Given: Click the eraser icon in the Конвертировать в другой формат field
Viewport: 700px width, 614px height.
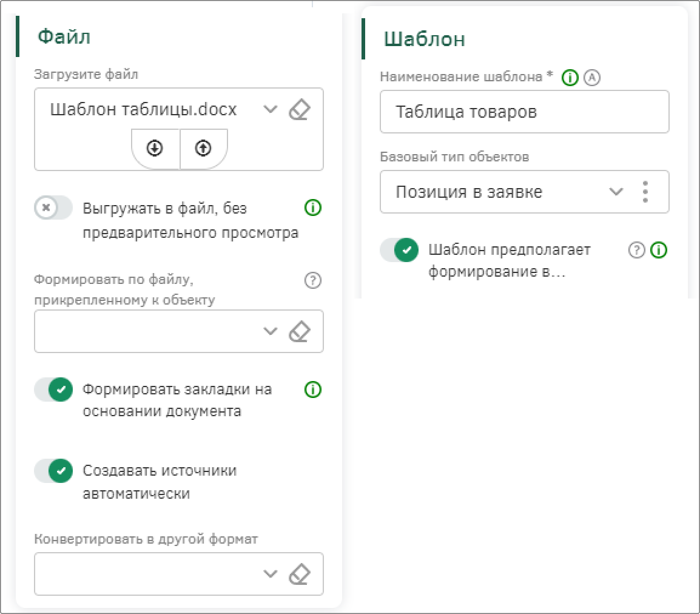Looking at the screenshot, I should point(300,574).
